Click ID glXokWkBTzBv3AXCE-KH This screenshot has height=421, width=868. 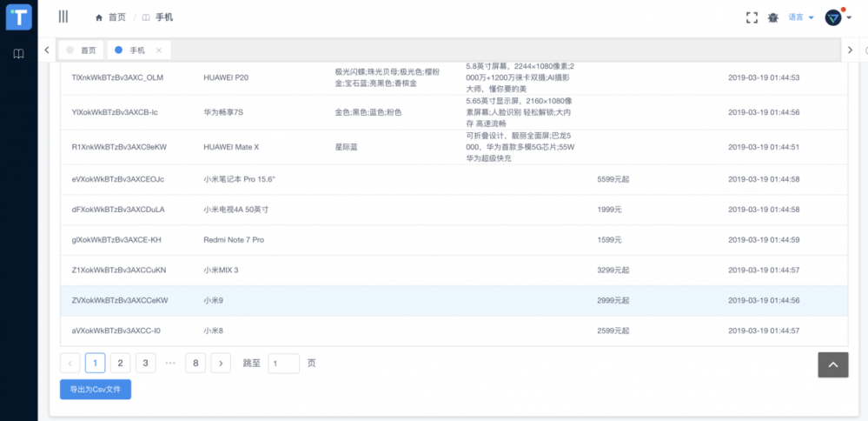coord(116,240)
